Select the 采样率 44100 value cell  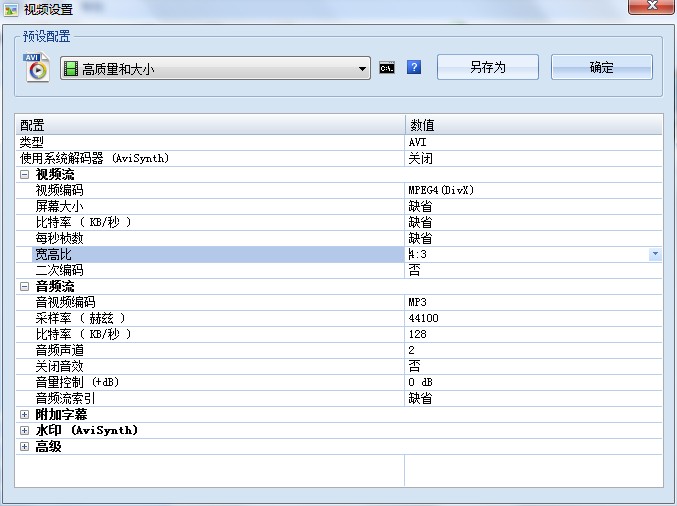[533, 318]
